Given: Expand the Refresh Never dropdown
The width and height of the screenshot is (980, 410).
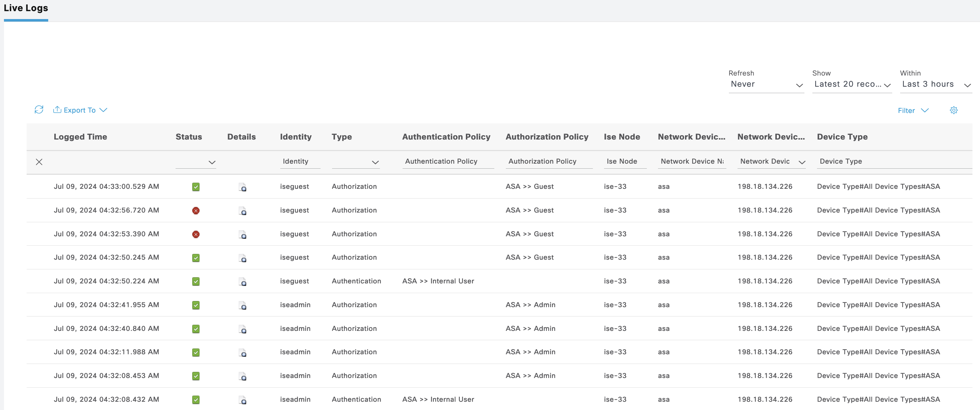Looking at the screenshot, I should tap(766, 85).
